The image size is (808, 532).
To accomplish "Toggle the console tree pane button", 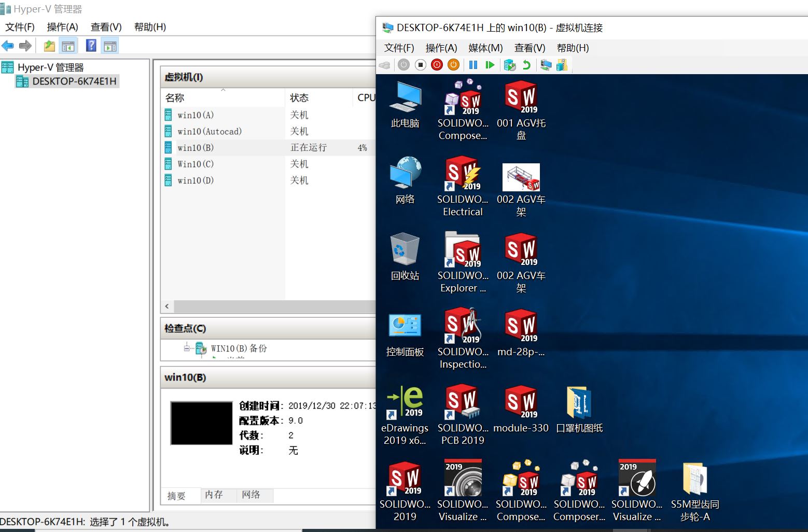I will [x=68, y=46].
